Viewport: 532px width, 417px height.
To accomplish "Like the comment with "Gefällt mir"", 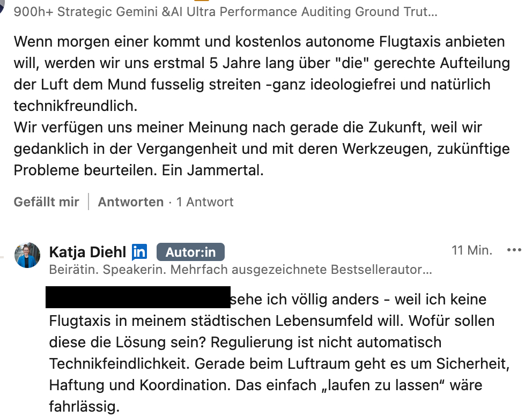I will tap(46, 202).
